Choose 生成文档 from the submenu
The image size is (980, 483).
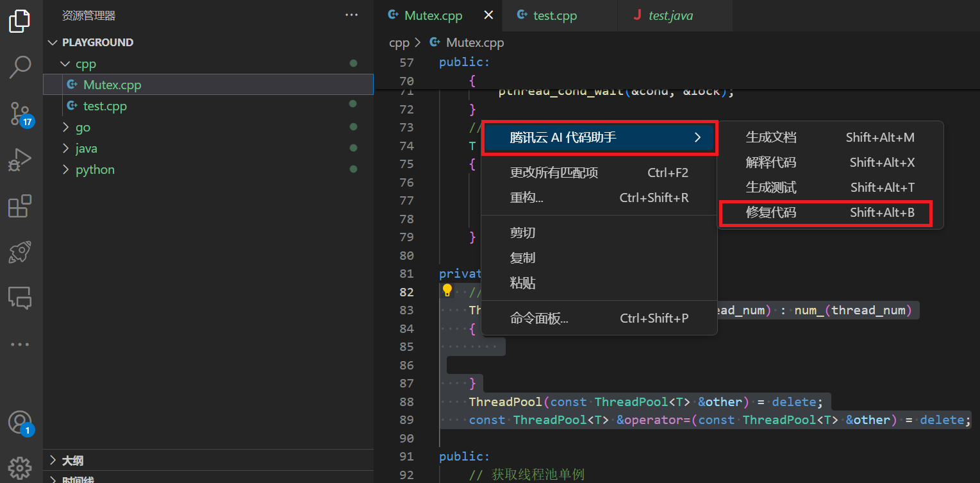[830, 137]
